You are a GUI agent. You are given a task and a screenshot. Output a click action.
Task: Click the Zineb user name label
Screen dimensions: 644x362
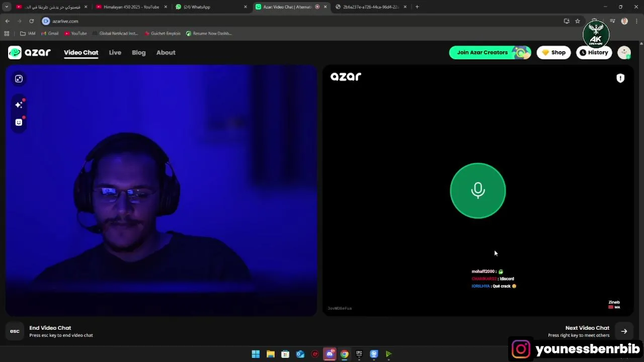[x=614, y=302]
